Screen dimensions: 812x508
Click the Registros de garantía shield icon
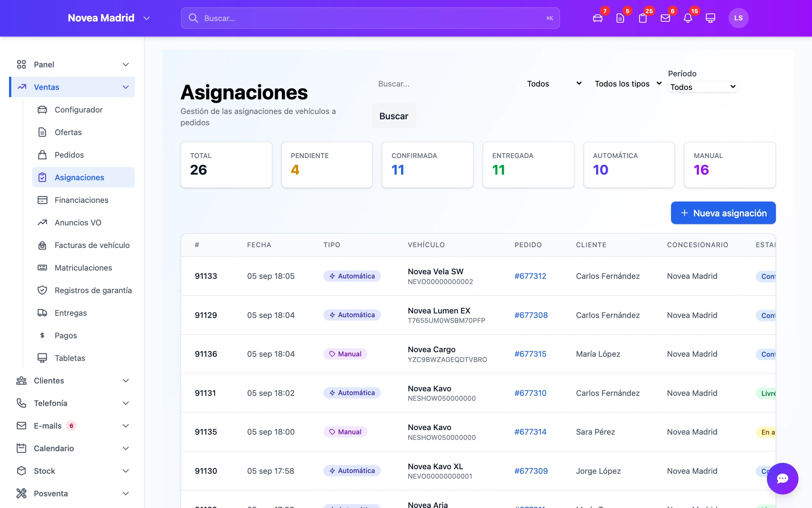[42, 290]
